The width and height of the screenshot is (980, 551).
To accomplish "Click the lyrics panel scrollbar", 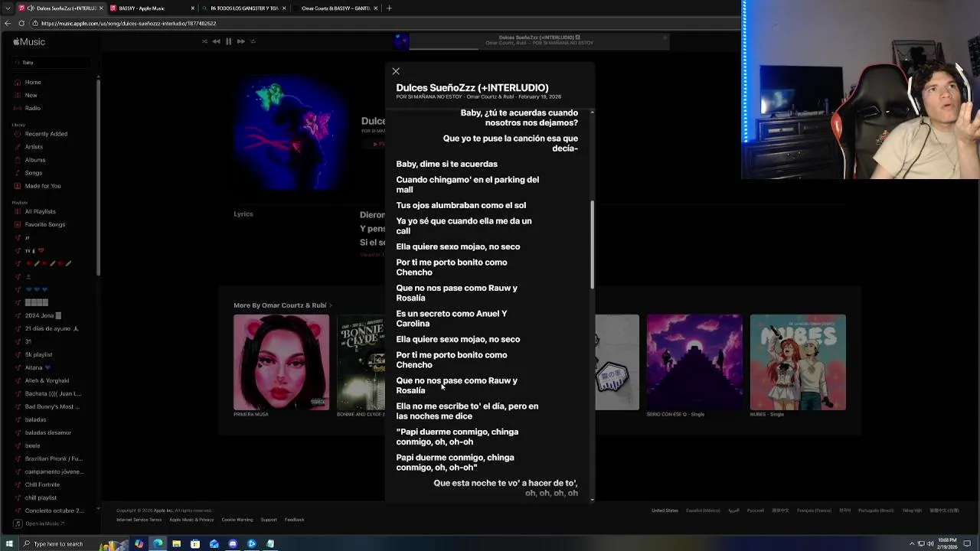I will [x=592, y=245].
